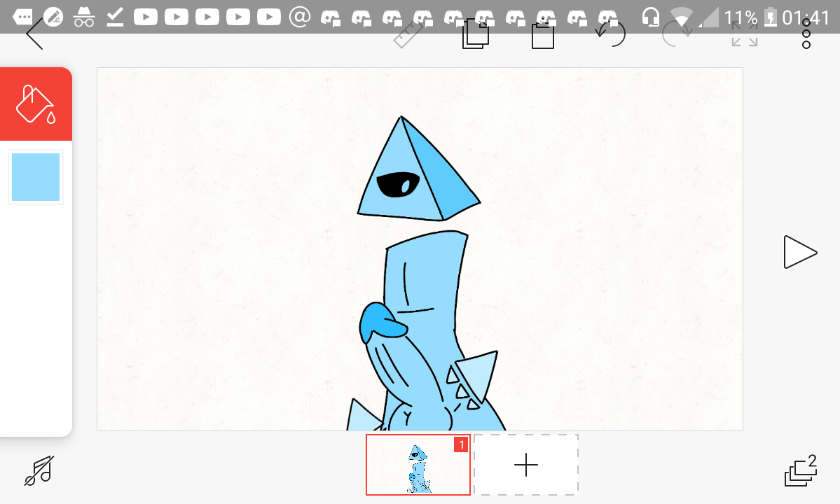
Task: Add a new frame with plus button
Action: click(x=526, y=465)
